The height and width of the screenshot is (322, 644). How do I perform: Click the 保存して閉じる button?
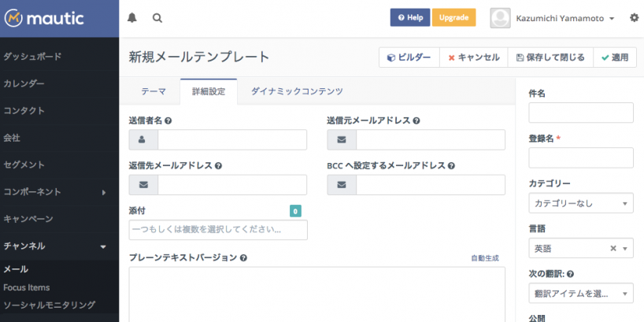click(550, 57)
